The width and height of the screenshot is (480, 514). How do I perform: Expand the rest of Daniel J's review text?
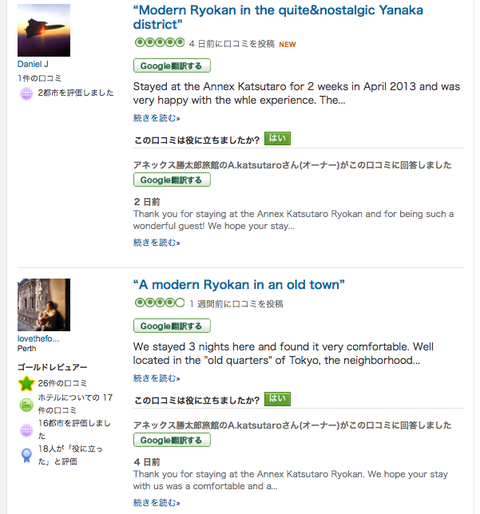[x=156, y=118]
